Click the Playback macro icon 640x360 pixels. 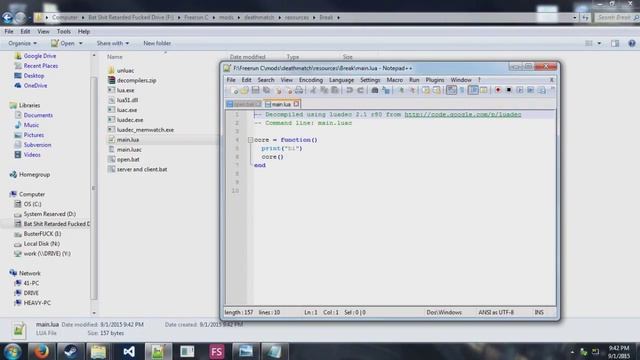click(520, 90)
